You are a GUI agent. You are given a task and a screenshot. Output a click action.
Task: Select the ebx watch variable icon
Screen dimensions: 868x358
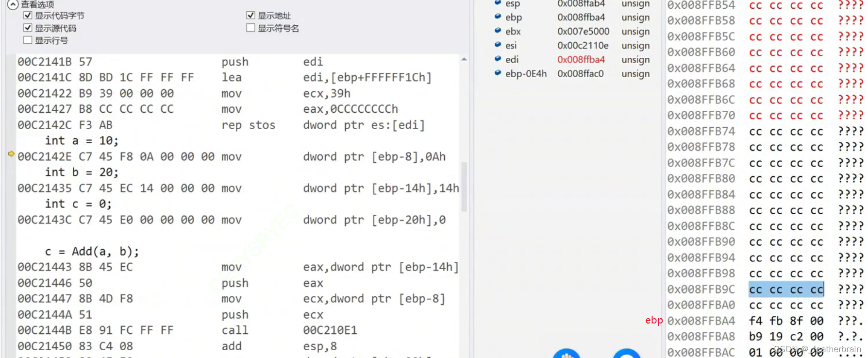(498, 31)
